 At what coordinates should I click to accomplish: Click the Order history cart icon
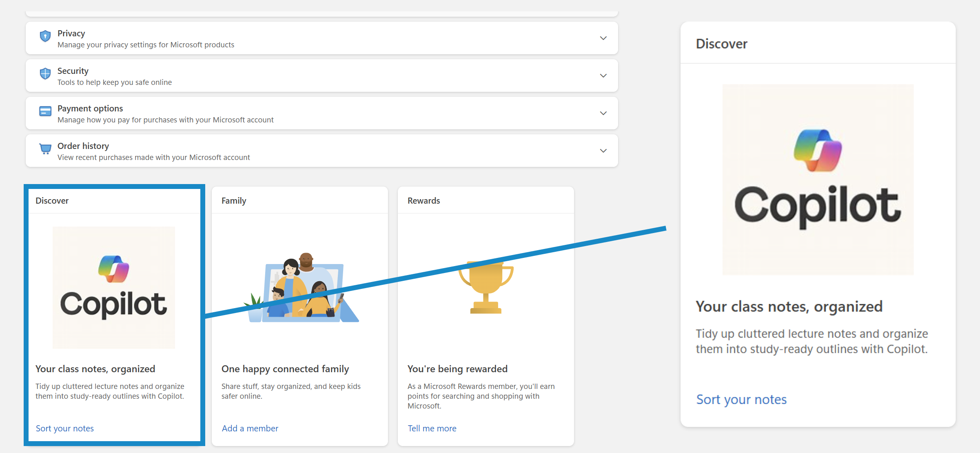pos(45,149)
